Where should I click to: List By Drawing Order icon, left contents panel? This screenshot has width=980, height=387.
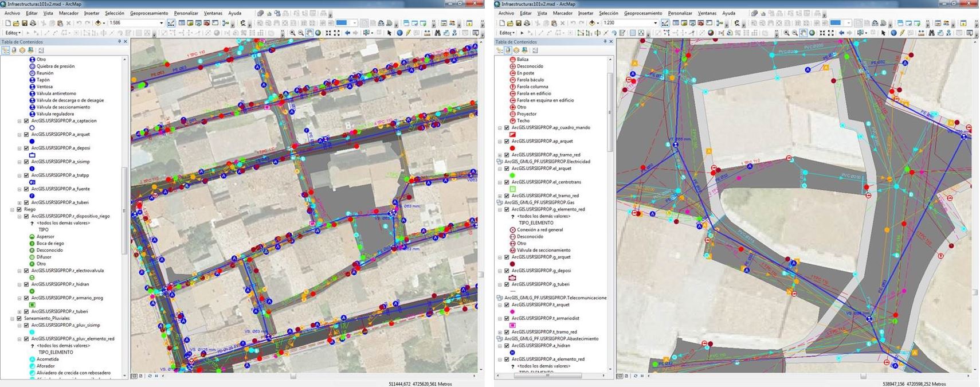5,50
